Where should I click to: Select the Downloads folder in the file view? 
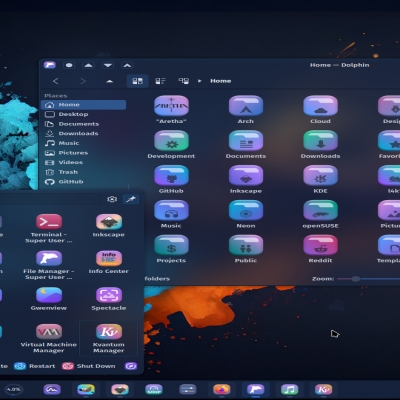pyautogui.click(x=320, y=141)
